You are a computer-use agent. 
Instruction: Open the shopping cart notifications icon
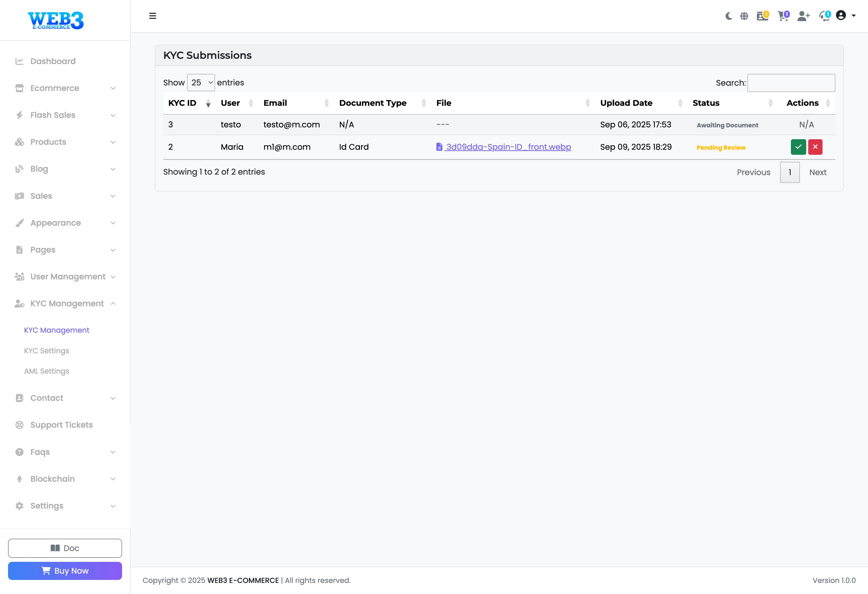[782, 16]
